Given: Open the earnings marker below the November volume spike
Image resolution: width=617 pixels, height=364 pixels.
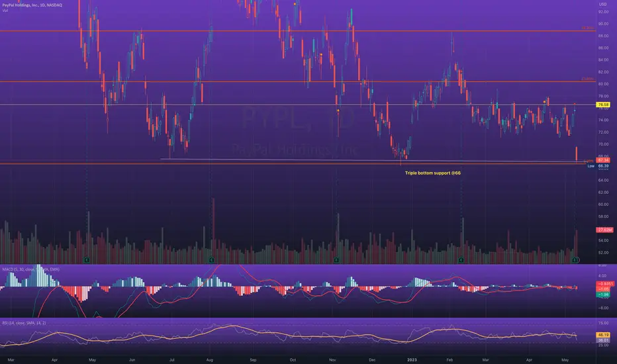Looking at the screenshot, I should (336, 260).
